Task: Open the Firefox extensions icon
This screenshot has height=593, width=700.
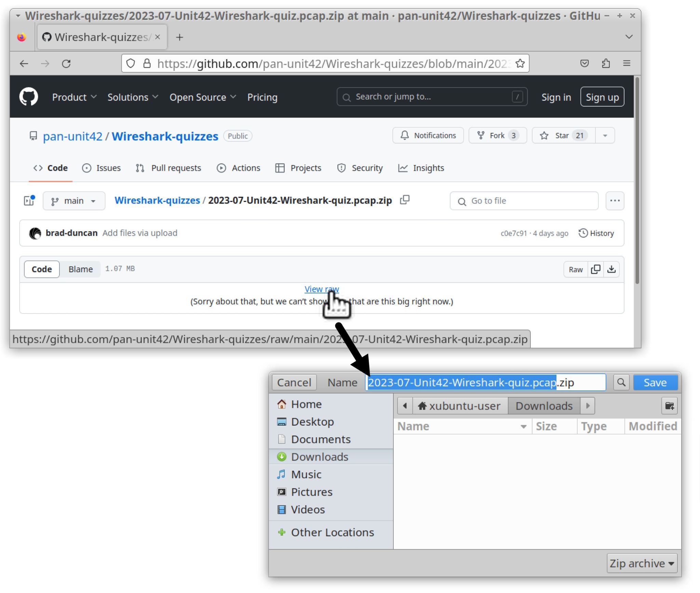Action: tap(606, 63)
